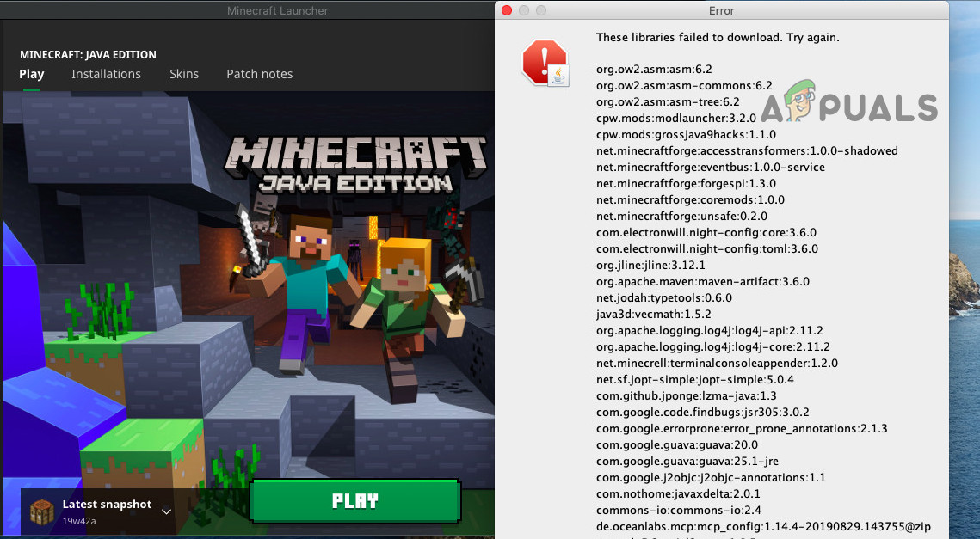
Task: Expand the Latest snapshot version dropdown
Action: coord(167,511)
